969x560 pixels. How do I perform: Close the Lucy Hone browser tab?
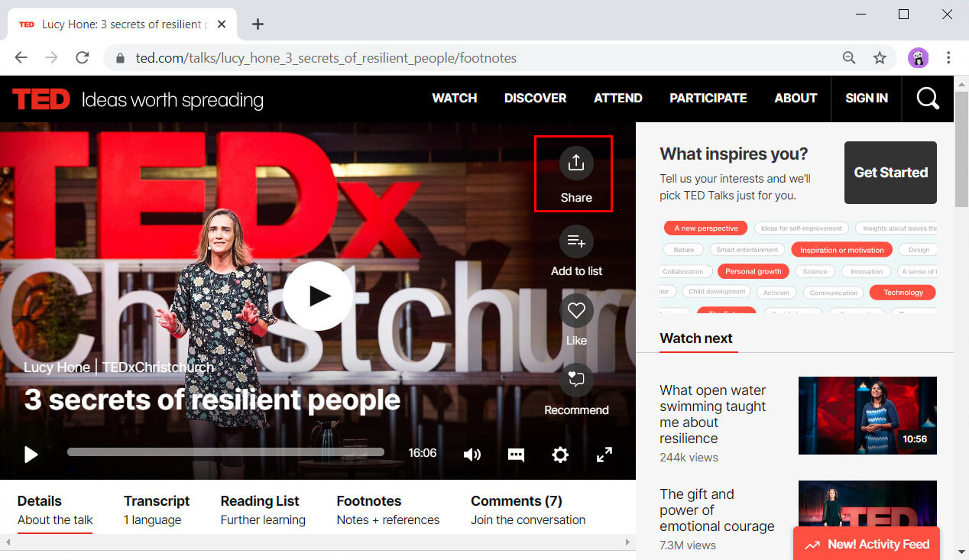[x=222, y=24]
